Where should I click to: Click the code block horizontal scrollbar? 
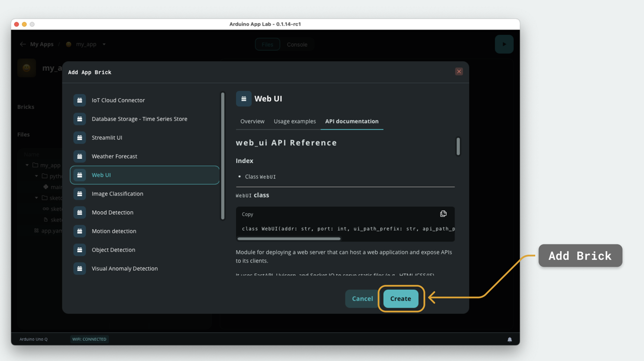point(289,239)
